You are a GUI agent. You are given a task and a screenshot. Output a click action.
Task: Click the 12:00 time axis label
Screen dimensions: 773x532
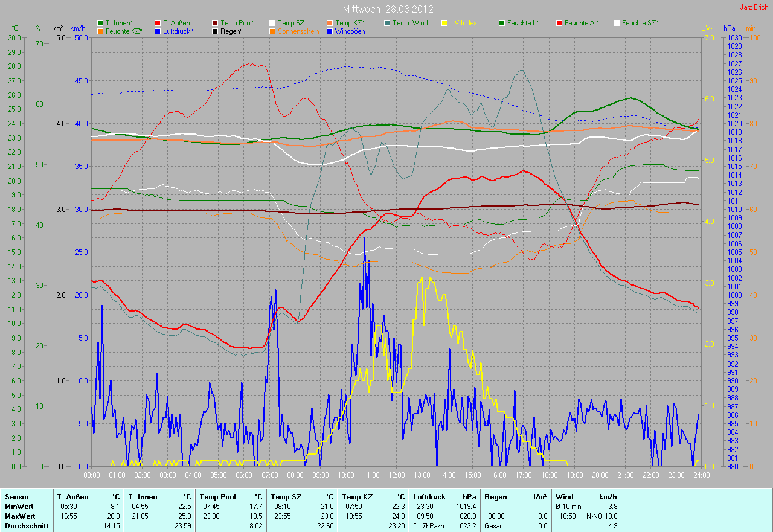click(x=396, y=475)
